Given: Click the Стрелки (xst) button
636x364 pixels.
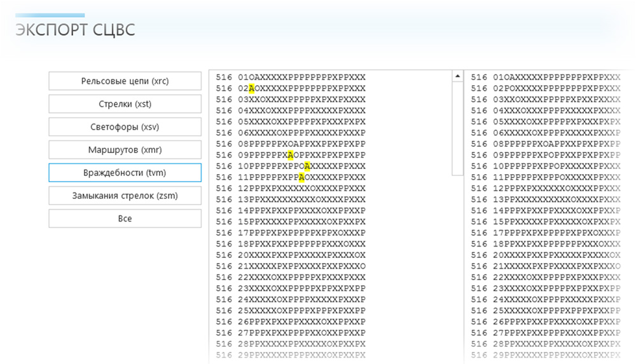Looking at the screenshot, I should (125, 104).
